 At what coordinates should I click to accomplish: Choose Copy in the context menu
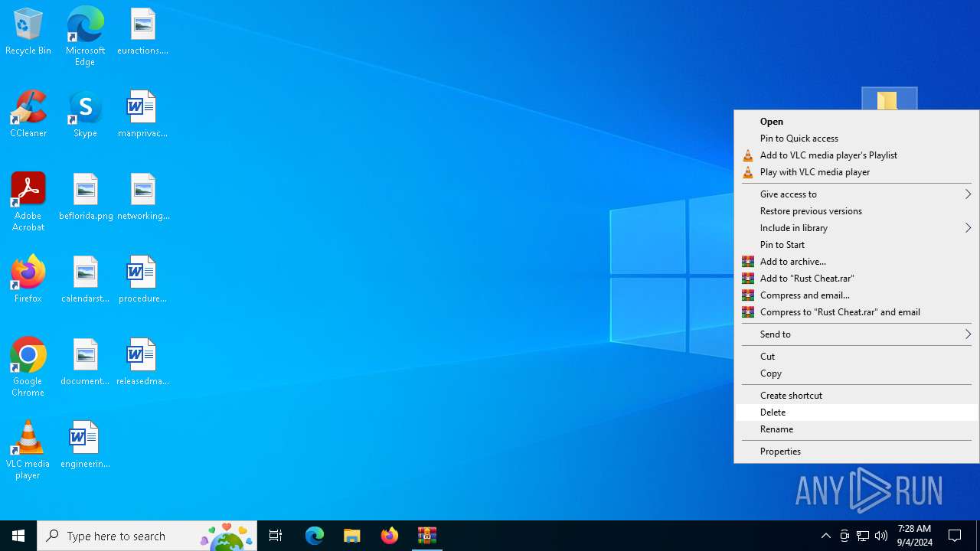tap(857, 373)
